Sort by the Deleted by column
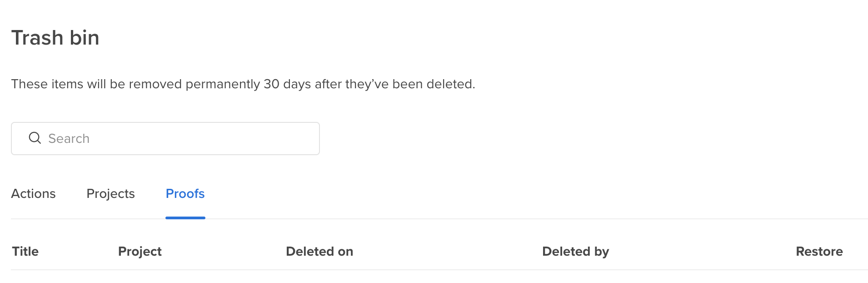868x283 pixels. pyautogui.click(x=575, y=251)
